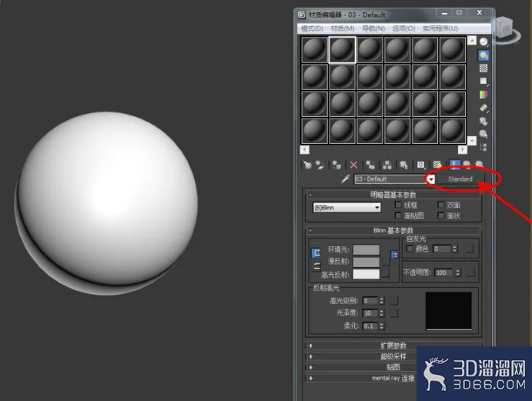The height and width of the screenshot is (401, 532).
Task: Click the Video Color Check icon
Action: [x=483, y=95]
